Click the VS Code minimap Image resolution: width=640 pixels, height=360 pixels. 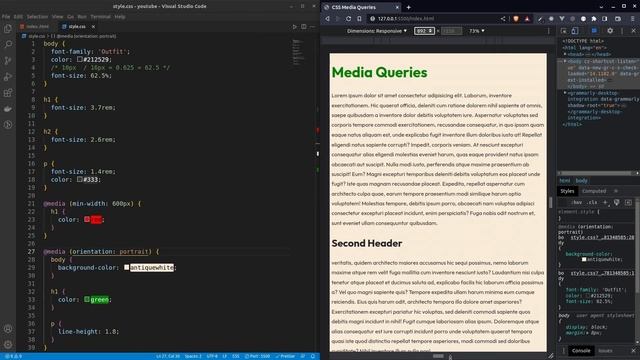tap(298, 52)
